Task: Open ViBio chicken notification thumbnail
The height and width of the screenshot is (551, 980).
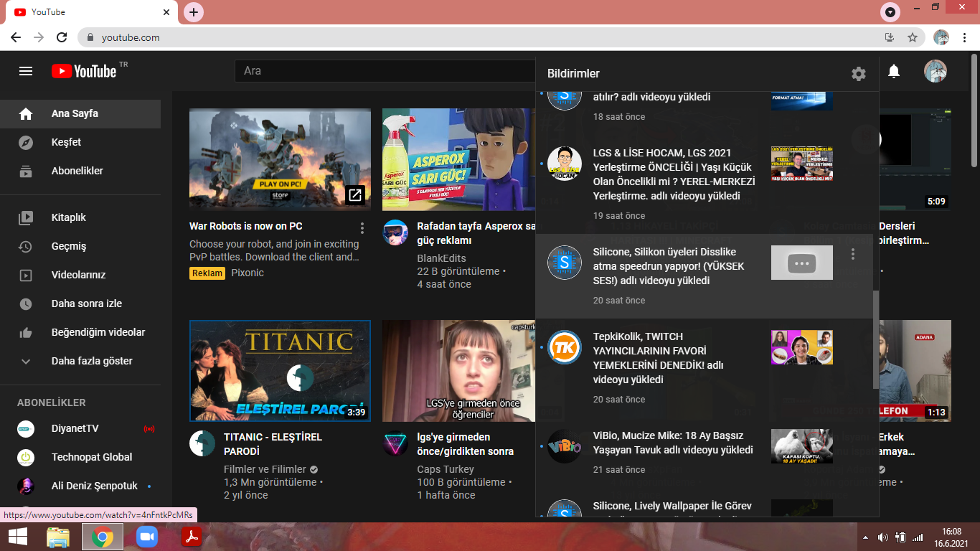Action: (x=802, y=446)
